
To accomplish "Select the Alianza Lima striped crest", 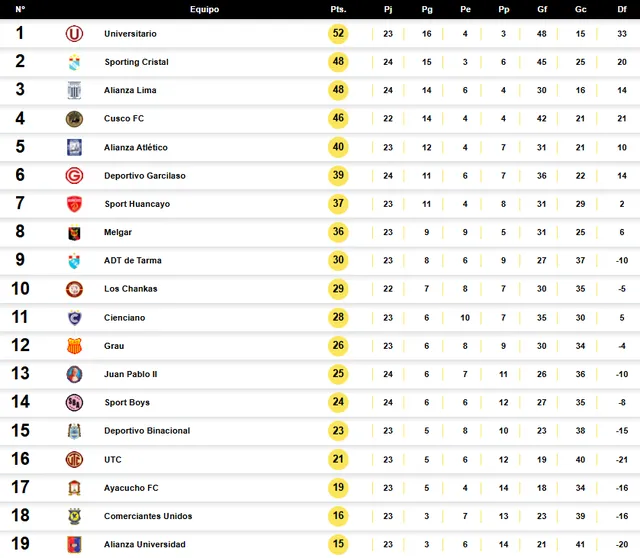I will click(74, 90).
